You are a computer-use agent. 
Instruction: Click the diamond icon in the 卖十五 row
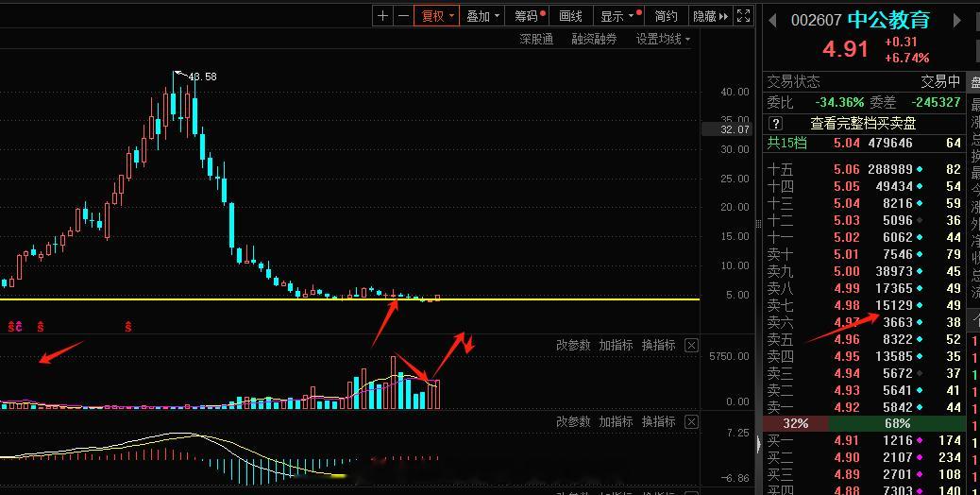click(920, 169)
